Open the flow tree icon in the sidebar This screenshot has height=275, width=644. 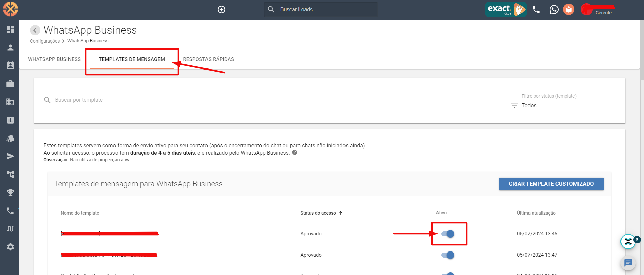coord(10,174)
